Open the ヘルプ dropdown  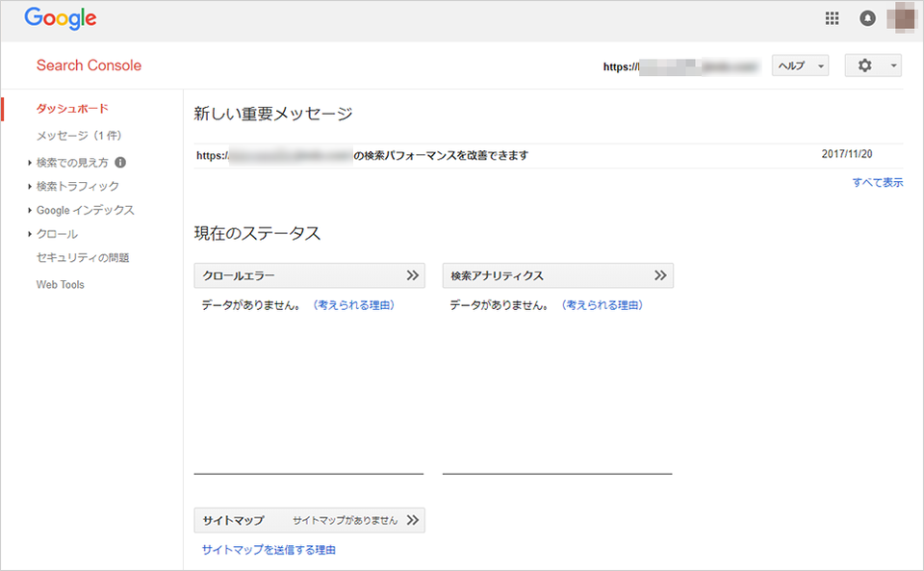[x=800, y=65]
